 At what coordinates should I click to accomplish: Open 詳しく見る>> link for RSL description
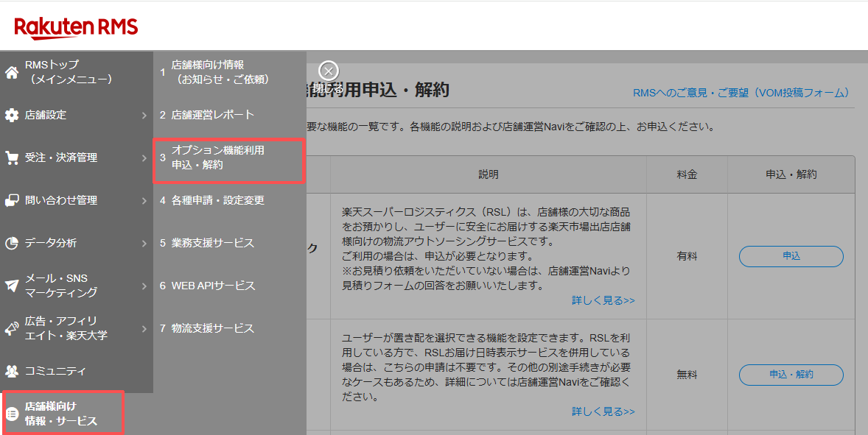point(603,301)
